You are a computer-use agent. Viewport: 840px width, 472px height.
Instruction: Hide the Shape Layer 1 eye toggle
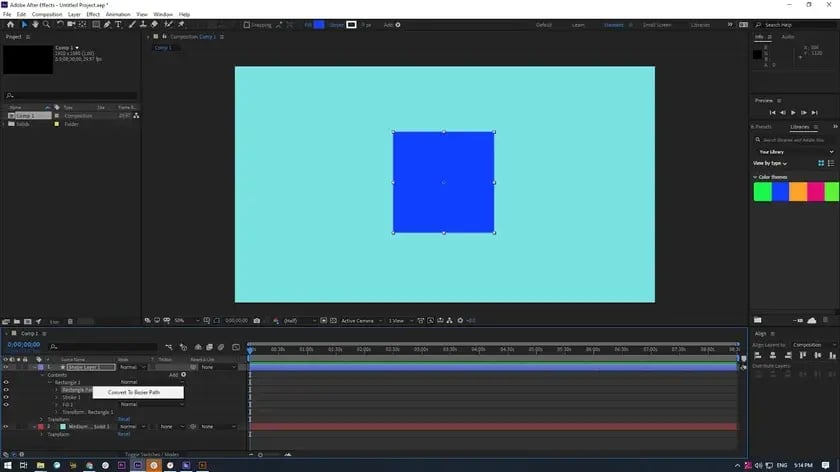[x=6, y=367]
